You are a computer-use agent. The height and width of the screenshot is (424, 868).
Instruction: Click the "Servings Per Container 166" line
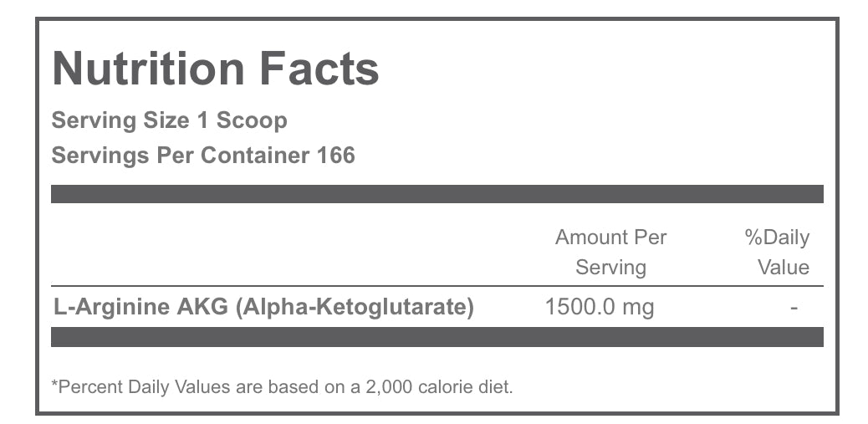click(x=203, y=156)
